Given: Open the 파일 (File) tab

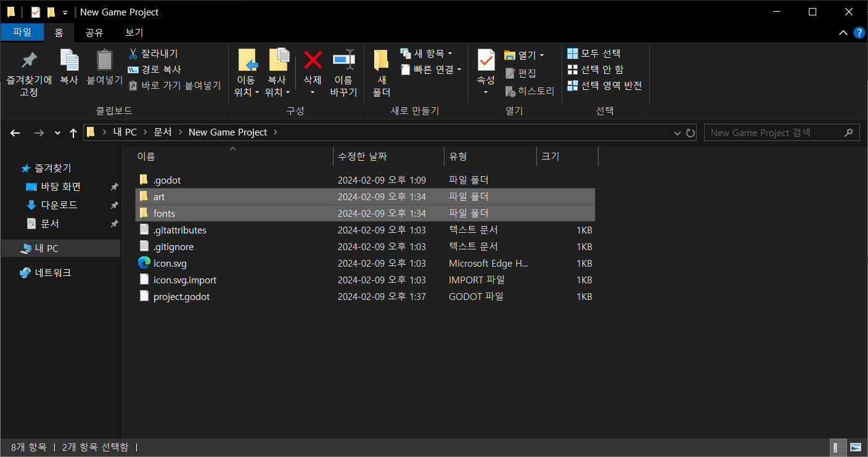Looking at the screenshot, I should [x=22, y=33].
